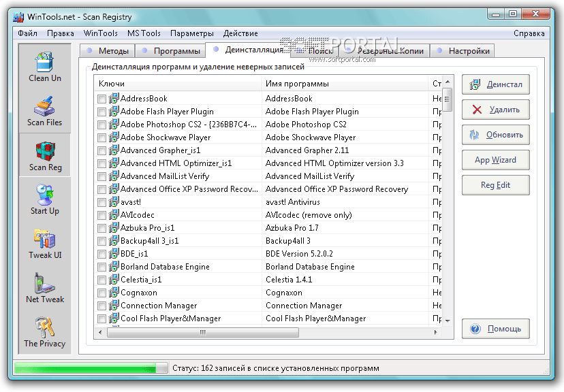Tick the Adobe Shockwave Player checkbox

(101, 137)
